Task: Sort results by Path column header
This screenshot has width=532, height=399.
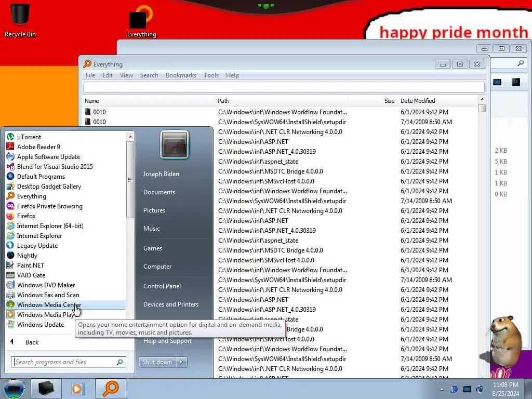Action: tap(282, 101)
